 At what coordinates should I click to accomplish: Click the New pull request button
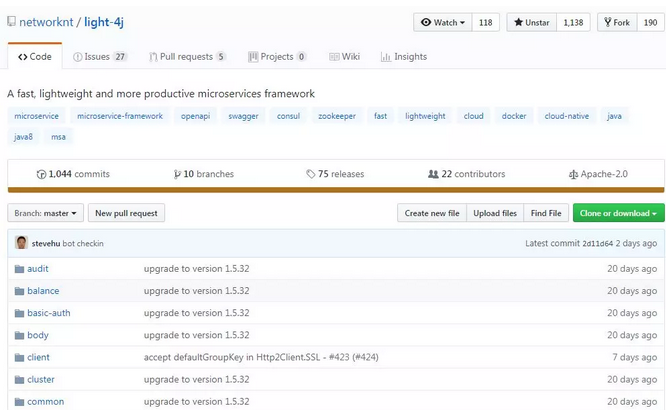tap(126, 213)
